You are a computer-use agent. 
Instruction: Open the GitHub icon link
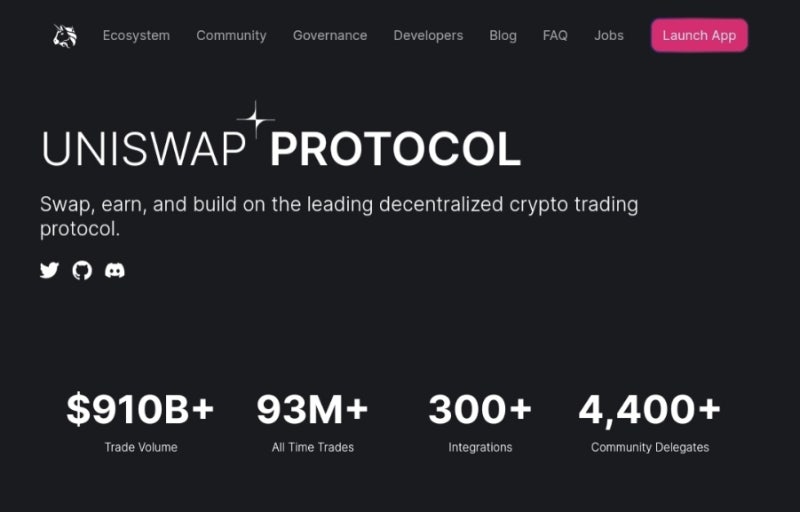tap(82, 270)
